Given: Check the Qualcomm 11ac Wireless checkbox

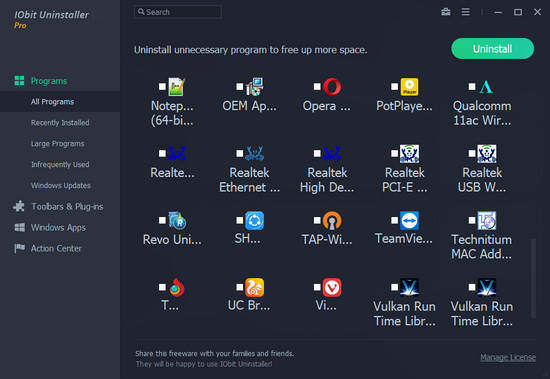Looking at the screenshot, I should pyautogui.click(x=472, y=86).
